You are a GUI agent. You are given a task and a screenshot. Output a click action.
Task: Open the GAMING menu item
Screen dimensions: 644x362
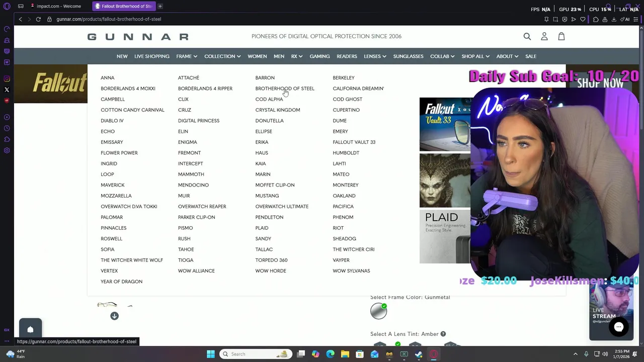(319, 56)
